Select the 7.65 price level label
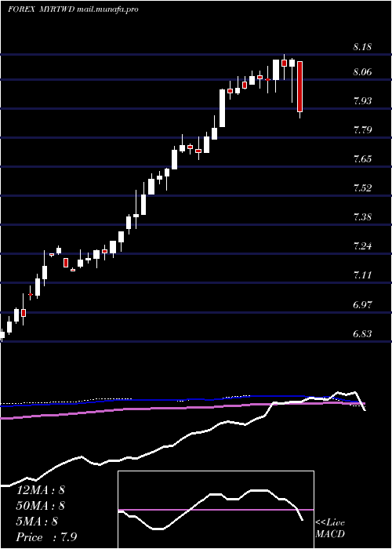 362,159
